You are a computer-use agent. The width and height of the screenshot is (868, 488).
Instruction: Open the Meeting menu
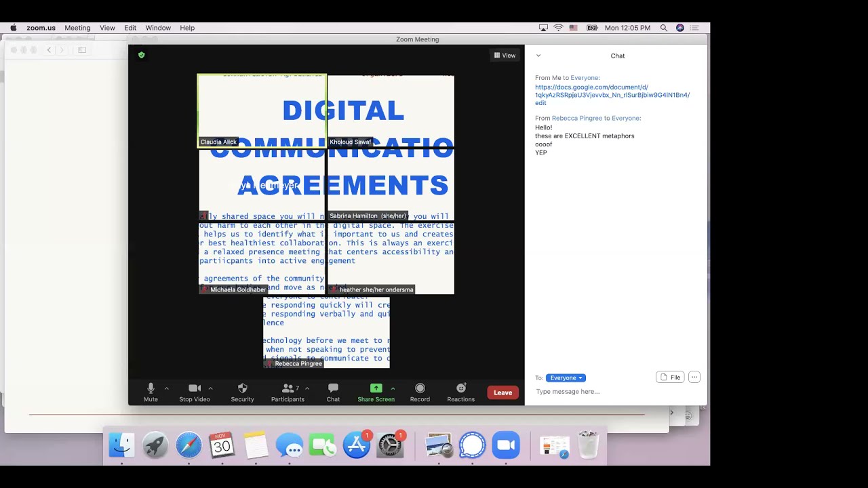[77, 28]
